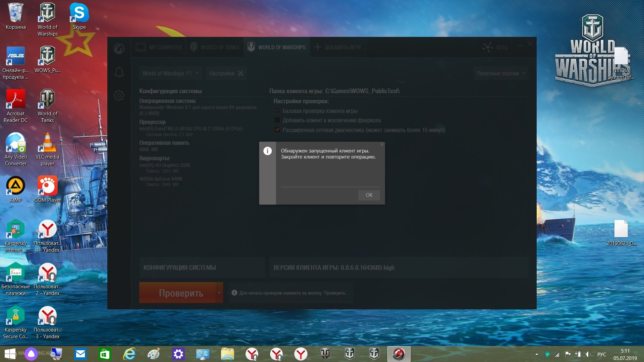This screenshot has height=362, width=644.
Task: Select the 20190623_0... file on desktop
Action: point(621,233)
